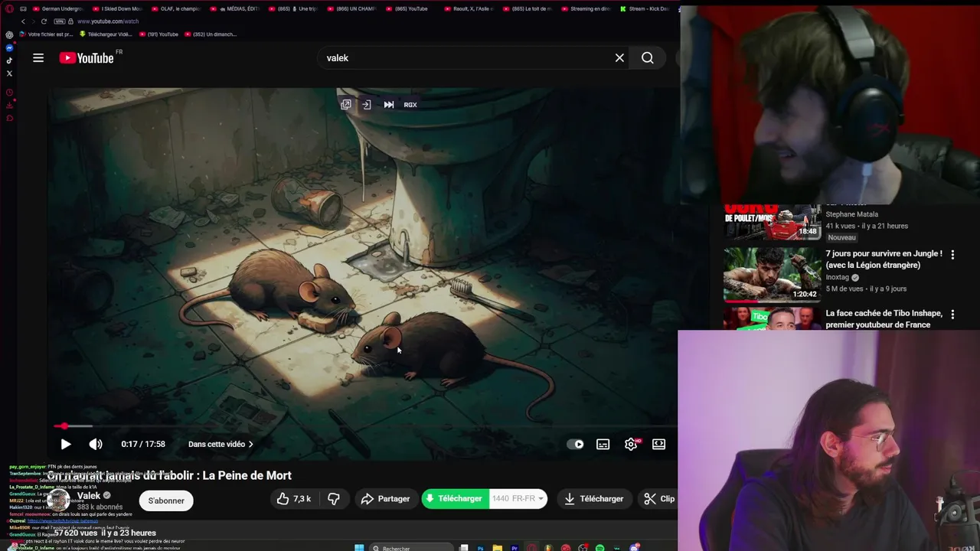
Task: Switch to the 'I Skied Down Mou...' tab
Action: point(116,8)
